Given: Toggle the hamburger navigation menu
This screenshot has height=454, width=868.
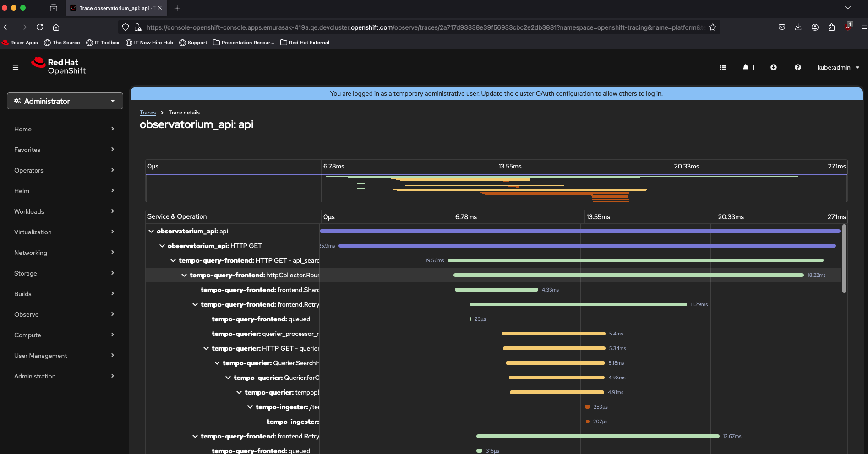Looking at the screenshot, I should tap(16, 67).
